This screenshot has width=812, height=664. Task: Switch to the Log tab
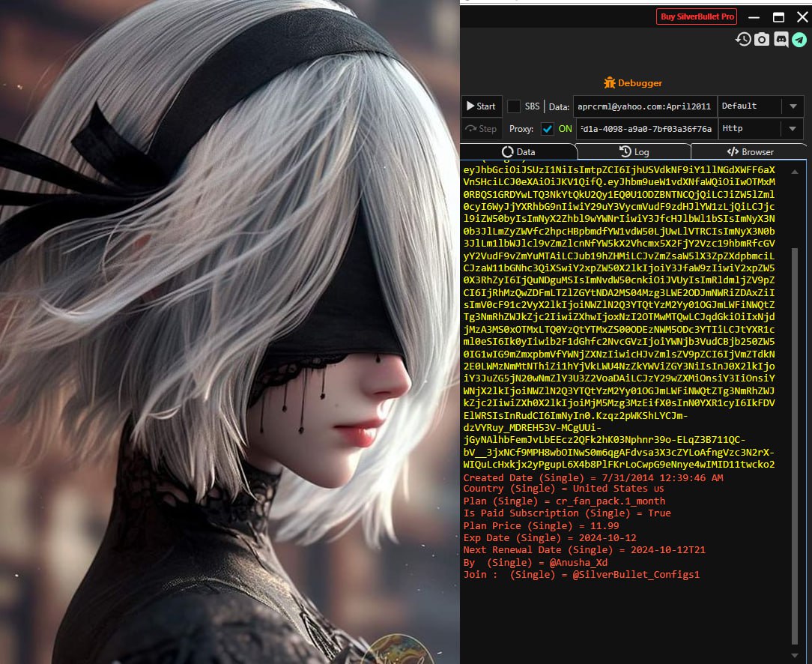point(634,151)
